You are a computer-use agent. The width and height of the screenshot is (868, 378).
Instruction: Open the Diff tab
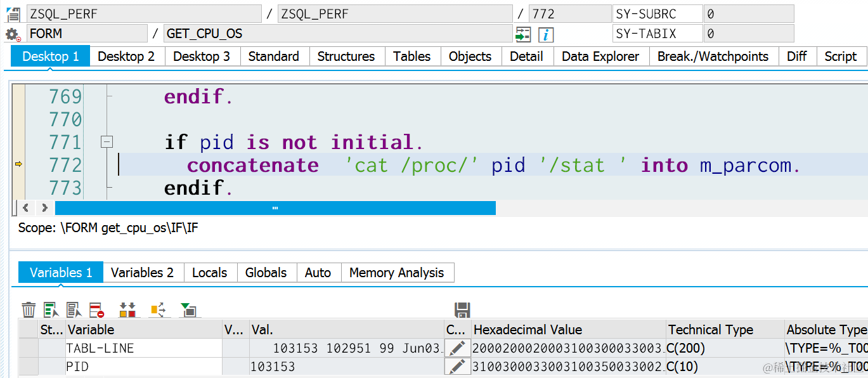(x=797, y=56)
